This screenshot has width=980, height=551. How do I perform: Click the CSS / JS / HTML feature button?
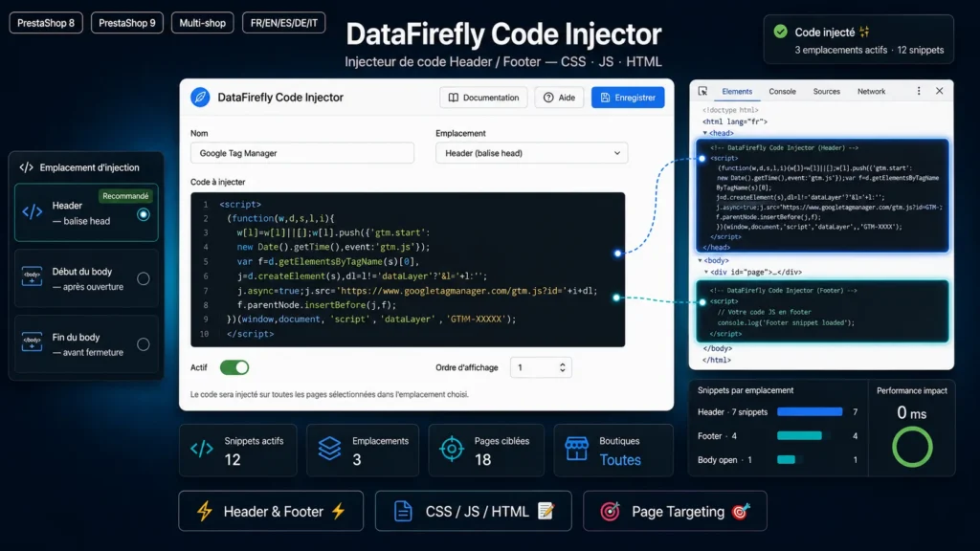pos(473,511)
